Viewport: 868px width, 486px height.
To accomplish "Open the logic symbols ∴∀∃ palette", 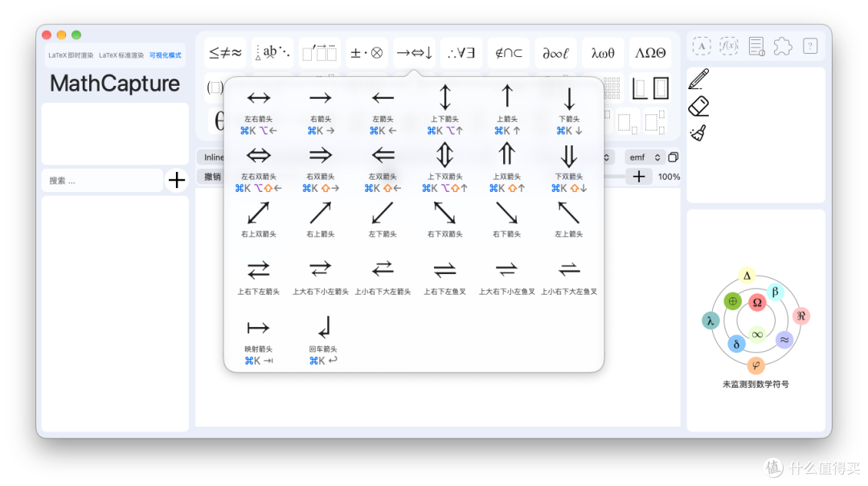I will point(461,53).
